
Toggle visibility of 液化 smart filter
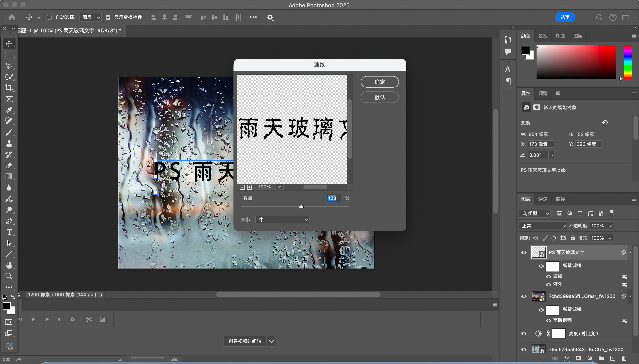coord(548,285)
